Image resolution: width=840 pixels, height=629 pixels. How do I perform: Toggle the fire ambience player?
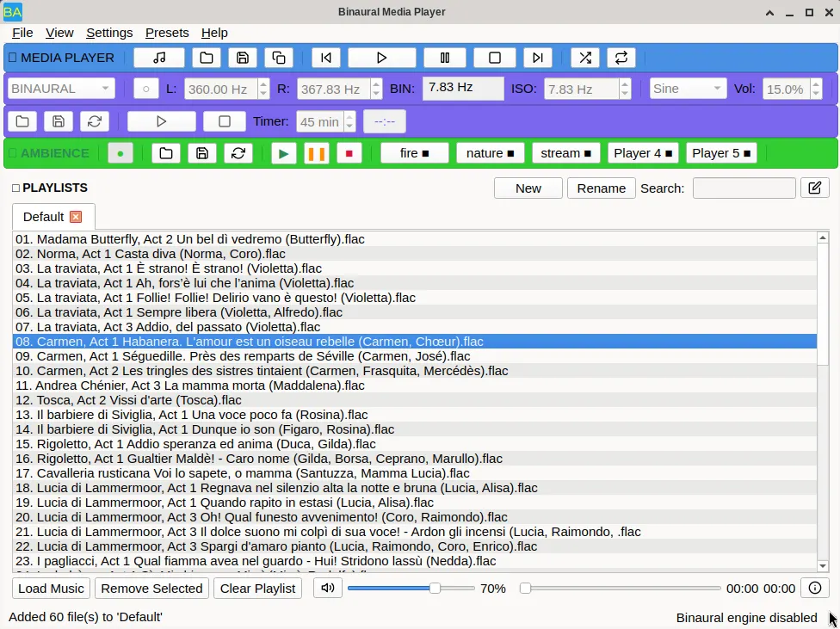[x=415, y=153]
